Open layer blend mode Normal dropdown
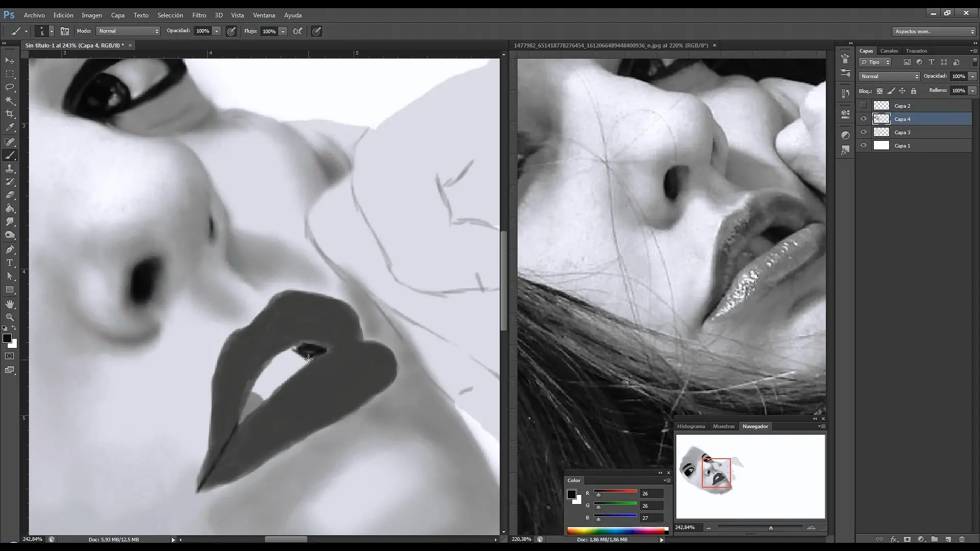This screenshot has height=551, width=980. 889,77
